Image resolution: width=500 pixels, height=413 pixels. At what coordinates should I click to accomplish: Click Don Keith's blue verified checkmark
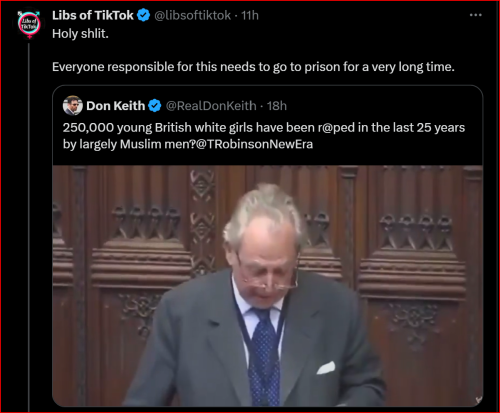(155, 106)
